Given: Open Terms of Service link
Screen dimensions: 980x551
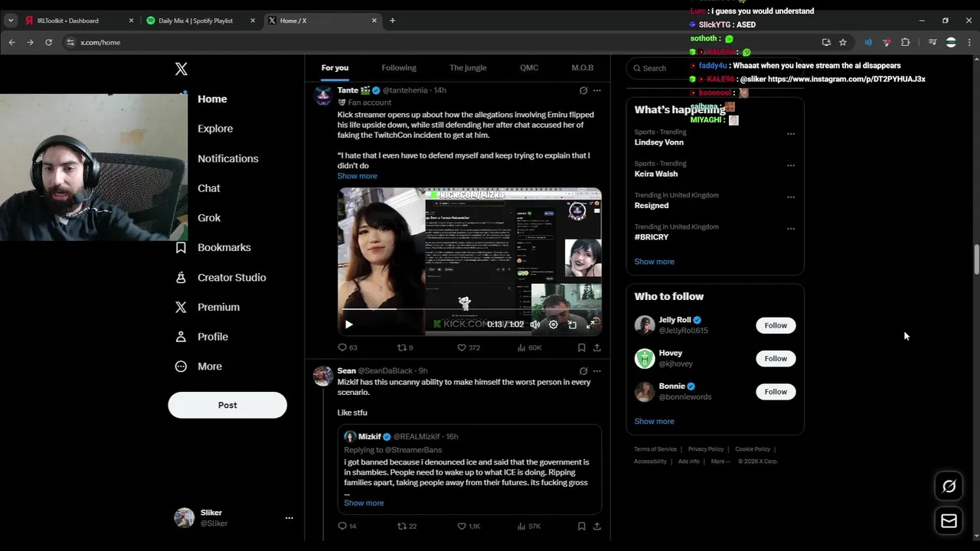Looking at the screenshot, I should 655,449.
